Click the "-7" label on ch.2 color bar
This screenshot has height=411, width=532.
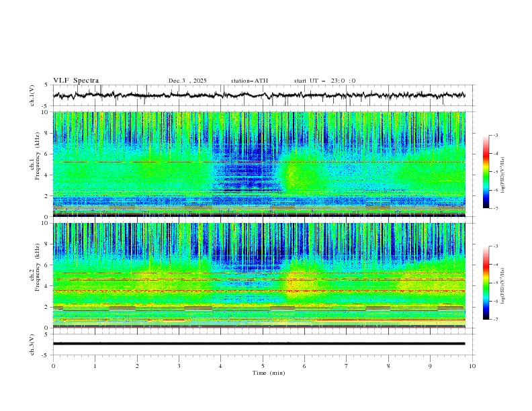[495, 320]
